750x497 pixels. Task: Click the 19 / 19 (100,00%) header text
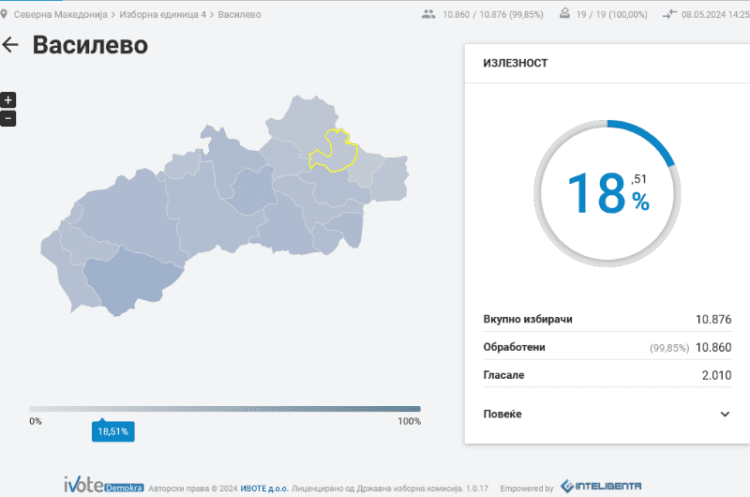(612, 15)
